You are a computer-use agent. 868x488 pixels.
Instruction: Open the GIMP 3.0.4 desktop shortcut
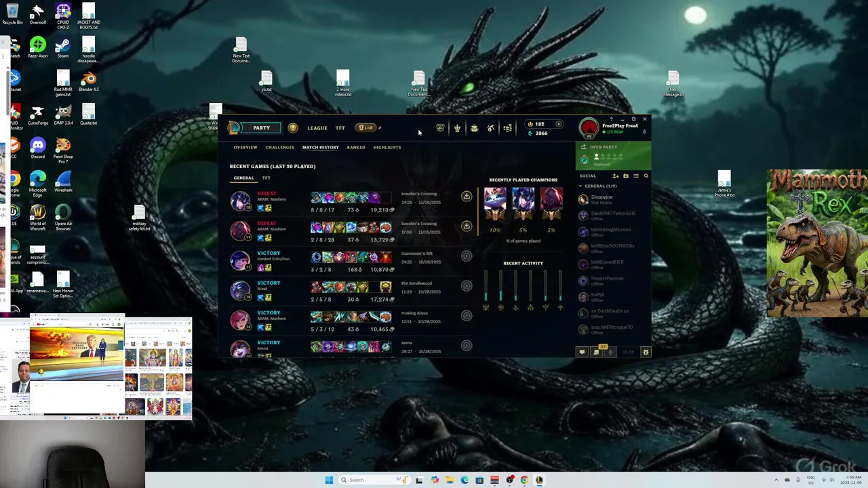tap(63, 115)
